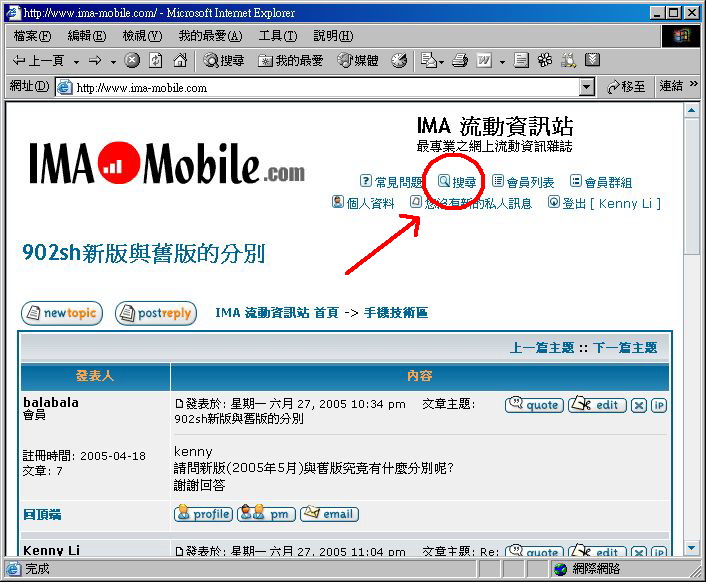
Task: Click the Print toolbar icon
Action: pos(460,61)
